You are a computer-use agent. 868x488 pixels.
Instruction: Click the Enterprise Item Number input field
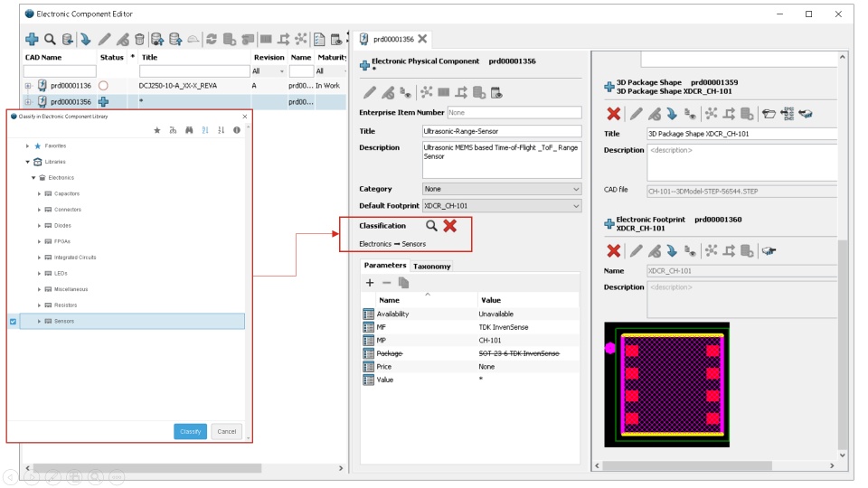coord(514,112)
